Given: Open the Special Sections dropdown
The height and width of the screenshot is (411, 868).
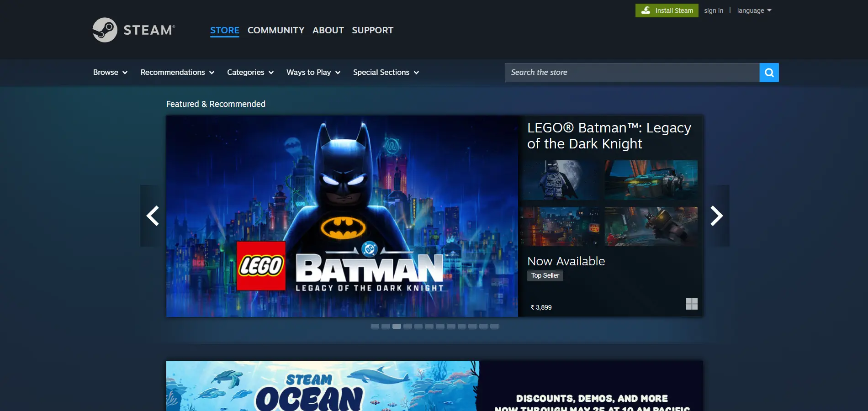Looking at the screenshot, I should (x=386, y=72).
